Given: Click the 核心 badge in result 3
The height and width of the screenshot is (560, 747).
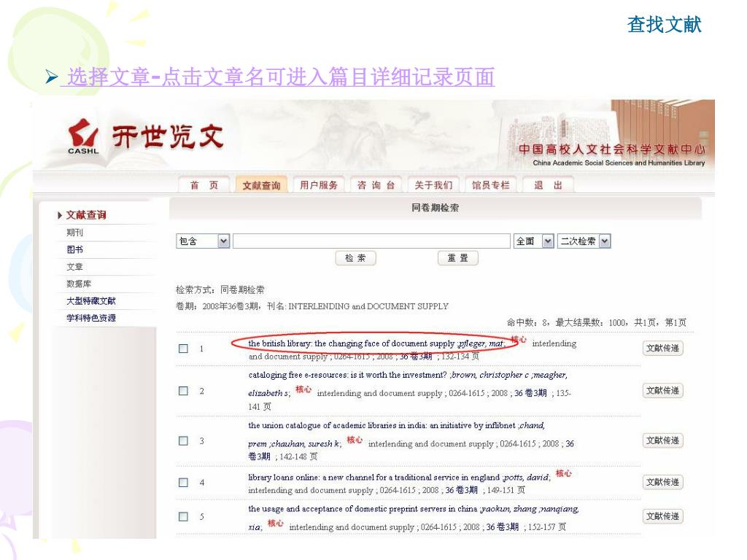Looking at the screenshot, I should pyautogui.click(x=355, y=440).
